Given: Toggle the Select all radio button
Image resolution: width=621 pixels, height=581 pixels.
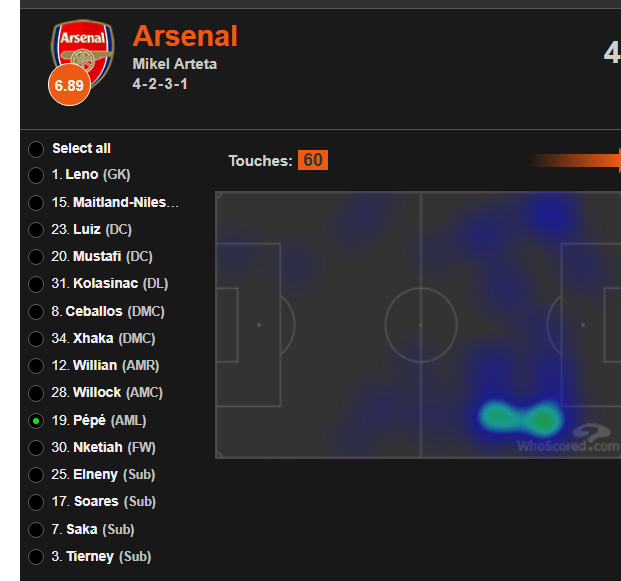Looking at the screenshot, I should coord(36,149).
